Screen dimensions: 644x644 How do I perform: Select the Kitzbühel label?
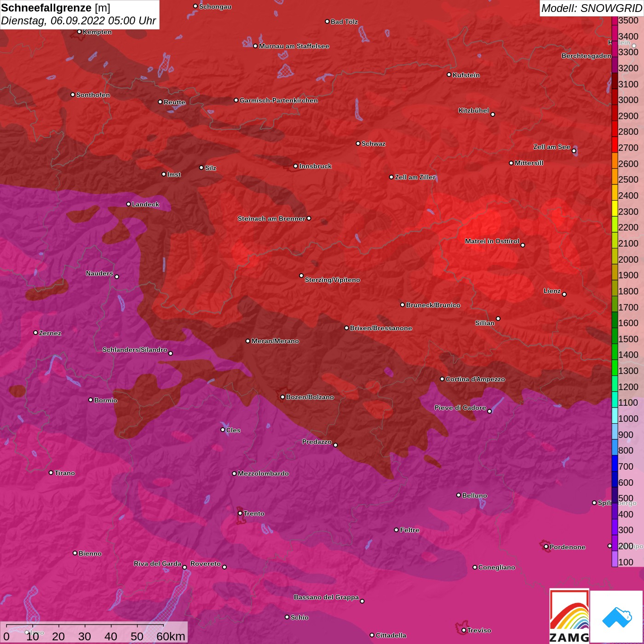click(474, 110)
